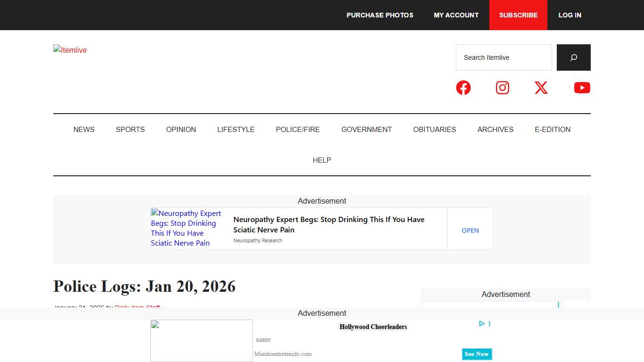Open the Itemlive Instagram icon
644x362 pixels.
(x=503, y=88)
